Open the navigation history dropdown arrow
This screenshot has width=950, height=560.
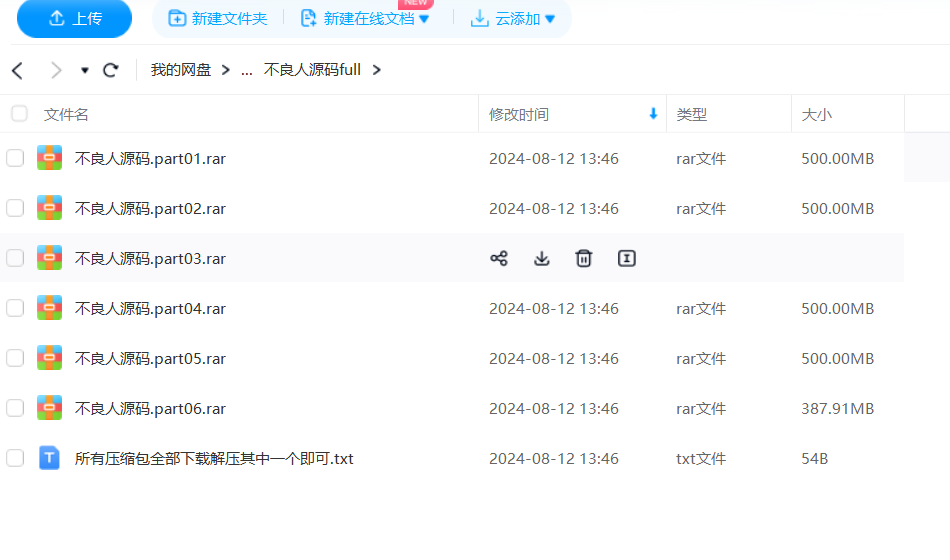85,70
